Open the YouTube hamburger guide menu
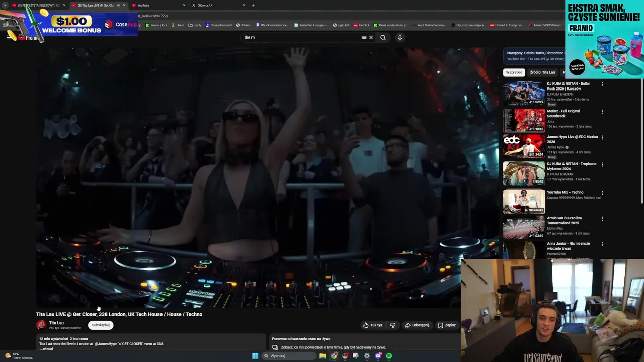This screenshot has height=362, width=644. 9,37
